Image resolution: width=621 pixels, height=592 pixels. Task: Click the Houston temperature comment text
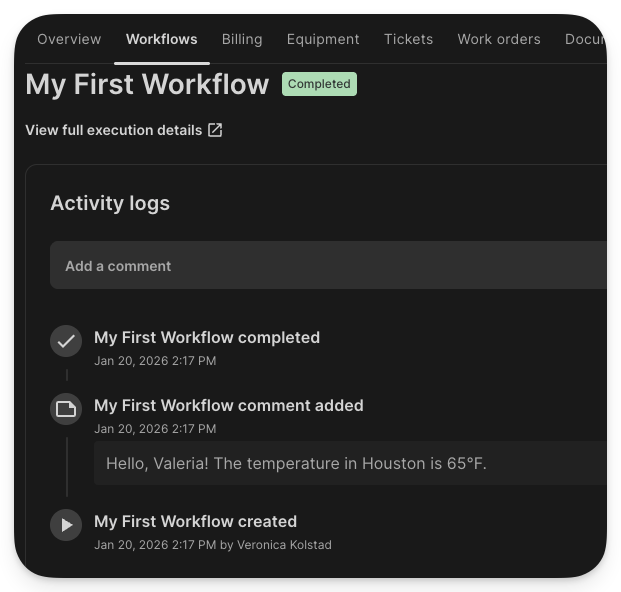tap(296, 464)
